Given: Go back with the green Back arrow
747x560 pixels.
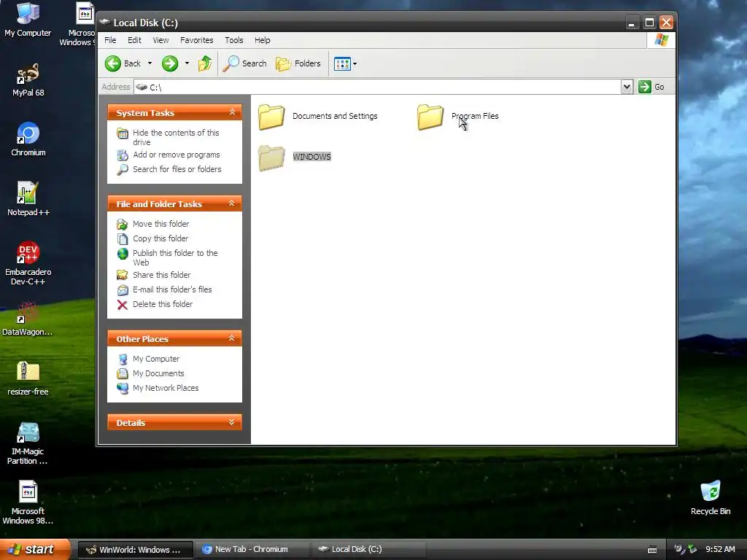Looking at the screenshot, I should coord(113,63).
